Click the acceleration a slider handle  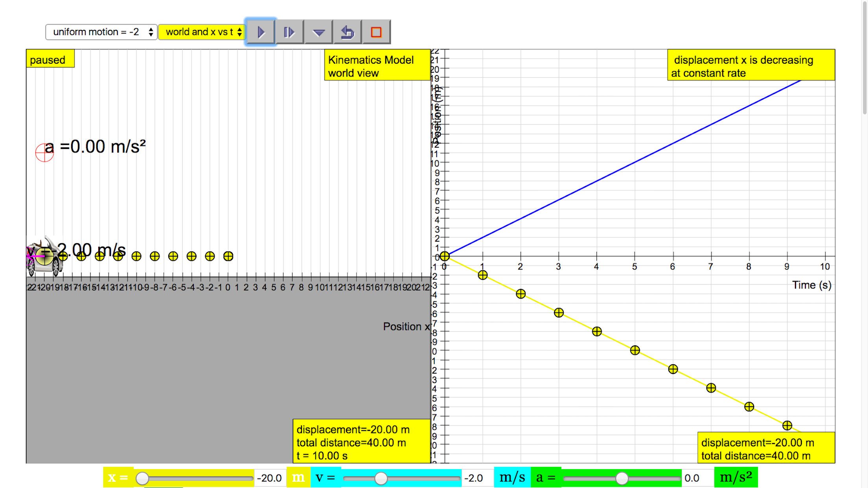(x=622, y=478)
